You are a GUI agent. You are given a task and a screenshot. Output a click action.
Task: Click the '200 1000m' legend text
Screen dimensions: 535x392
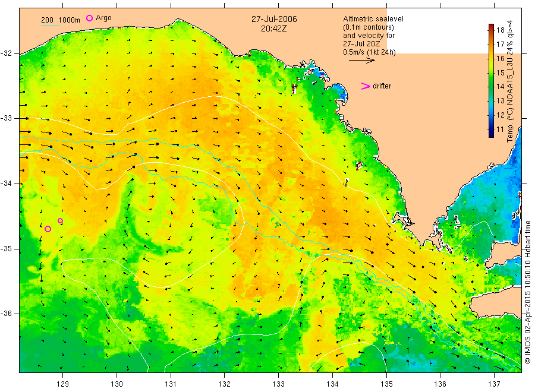click(x=61, y=20)
